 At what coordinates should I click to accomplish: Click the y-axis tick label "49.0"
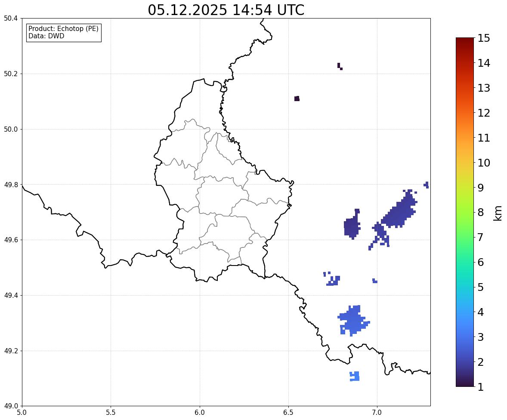click(x=11, y=406)
